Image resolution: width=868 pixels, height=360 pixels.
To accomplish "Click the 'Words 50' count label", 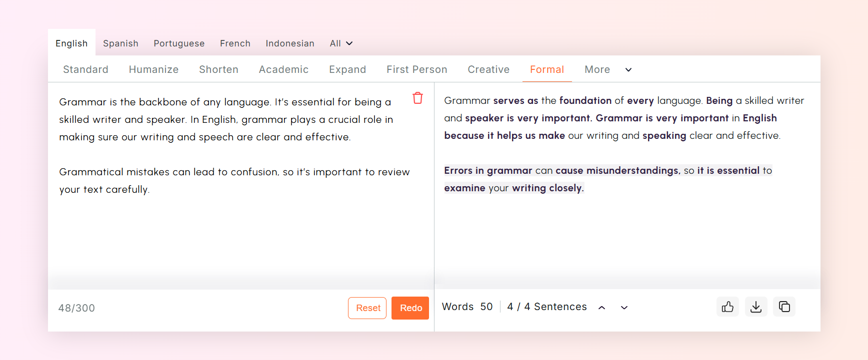I will (x=467, y=307).
